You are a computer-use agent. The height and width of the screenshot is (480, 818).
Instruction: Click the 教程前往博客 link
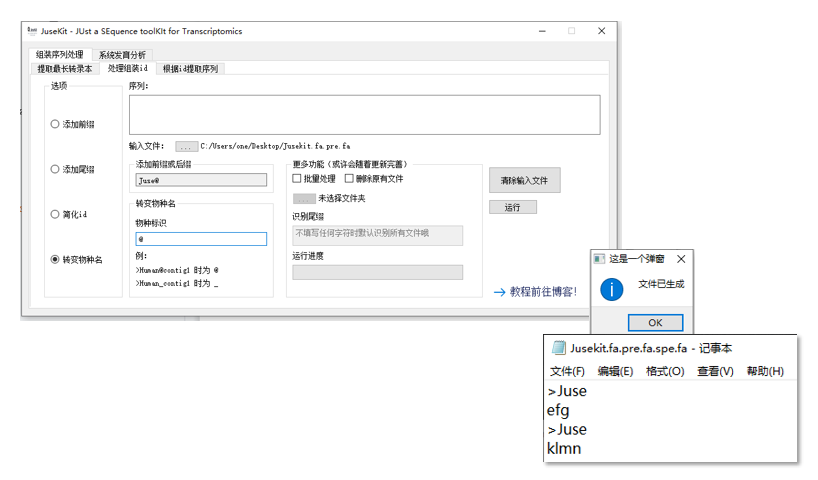pos(535,292)
